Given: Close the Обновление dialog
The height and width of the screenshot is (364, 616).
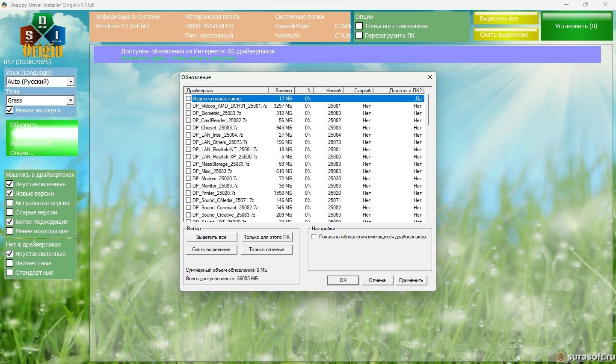Looking at the screenshot, I should (x=429, y=77).
